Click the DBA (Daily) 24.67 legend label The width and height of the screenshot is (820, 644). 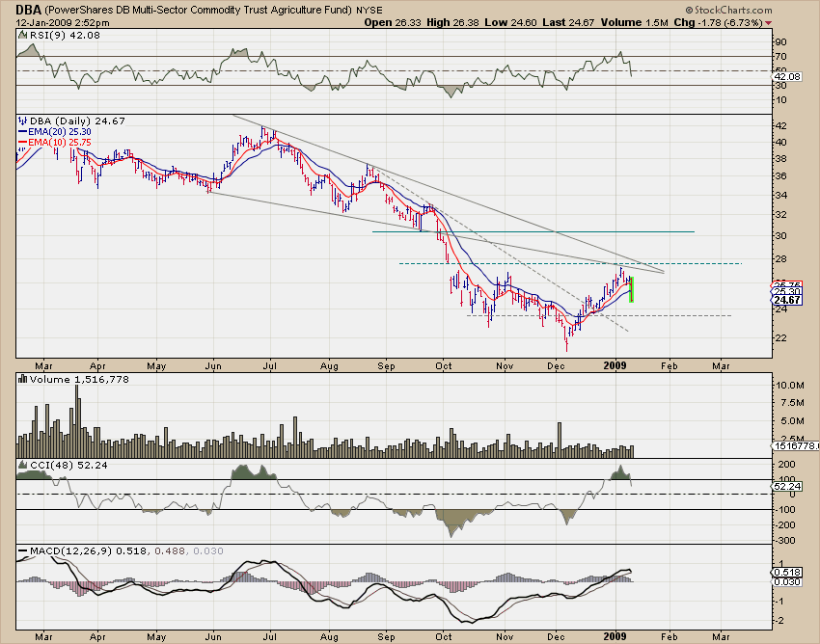(77, 121)
